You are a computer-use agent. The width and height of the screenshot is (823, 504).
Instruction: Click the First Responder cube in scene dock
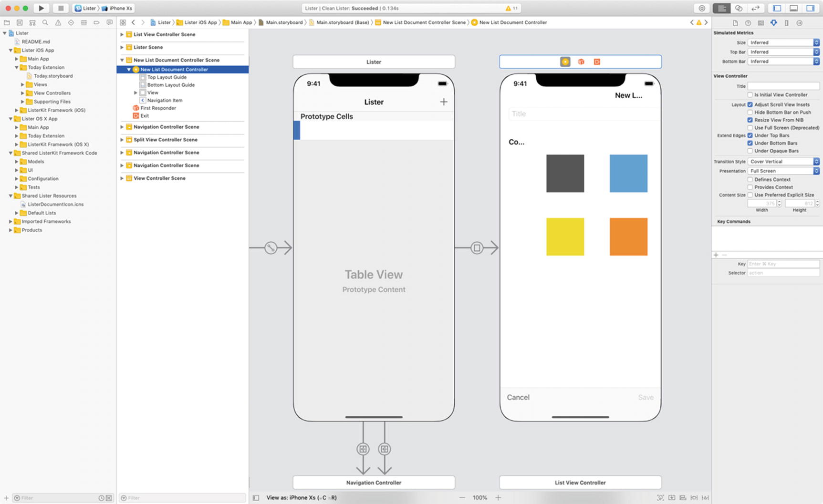581,62
